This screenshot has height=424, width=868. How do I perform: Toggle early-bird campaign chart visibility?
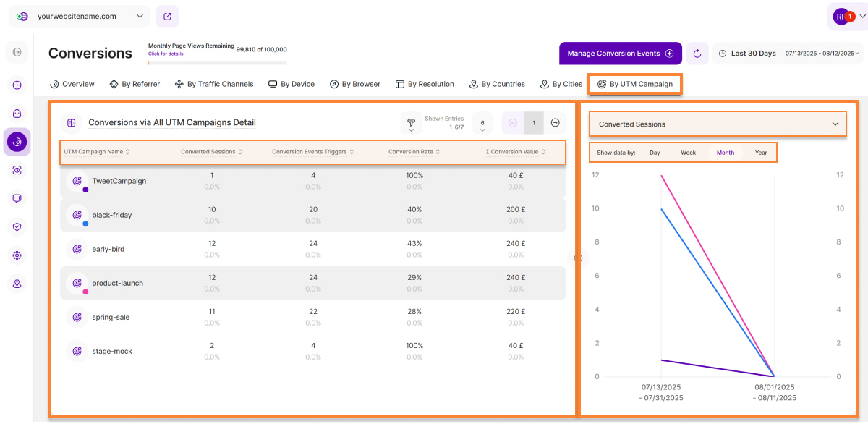(77, 249)
